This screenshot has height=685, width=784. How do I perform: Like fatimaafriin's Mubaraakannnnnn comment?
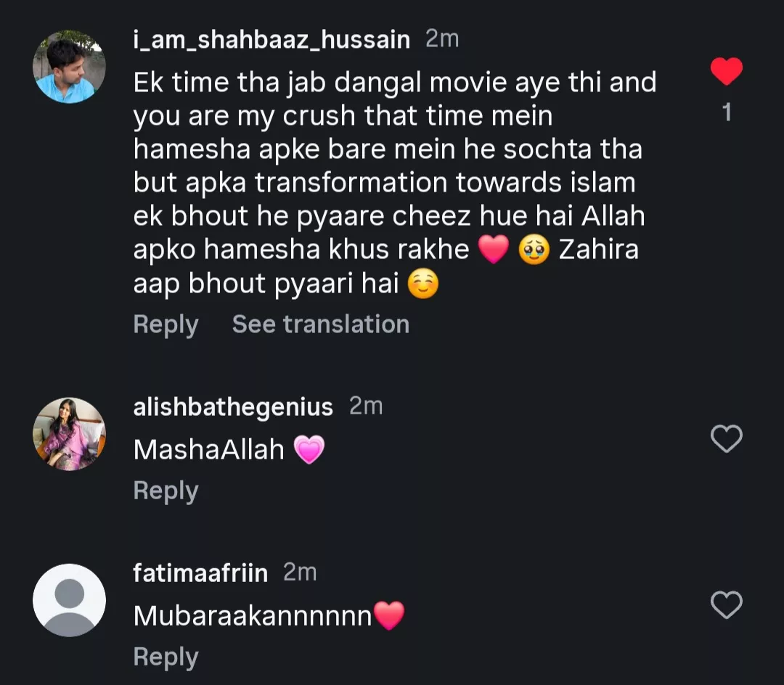726,605
